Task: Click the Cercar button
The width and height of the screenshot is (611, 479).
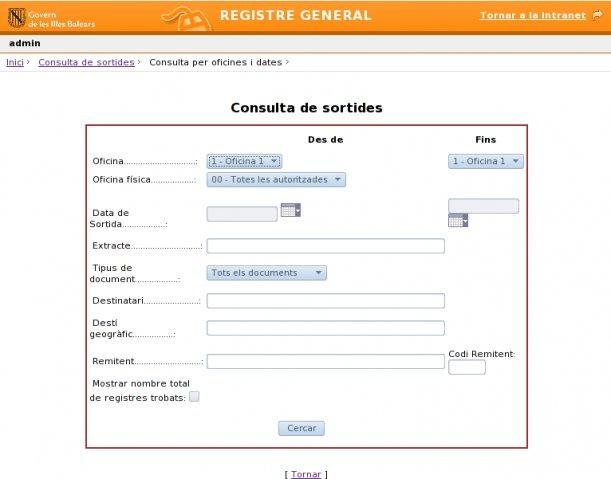Action: [301, 428]
